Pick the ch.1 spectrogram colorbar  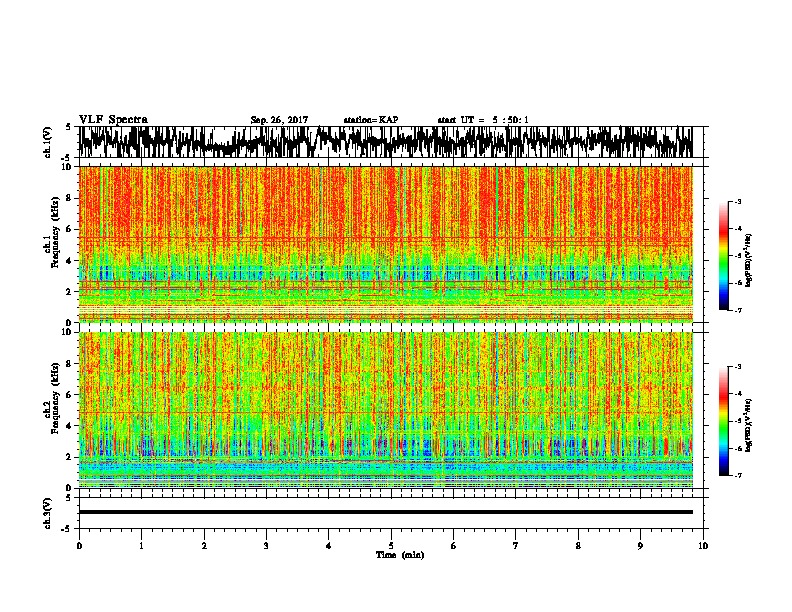click(x=724, y=256)
